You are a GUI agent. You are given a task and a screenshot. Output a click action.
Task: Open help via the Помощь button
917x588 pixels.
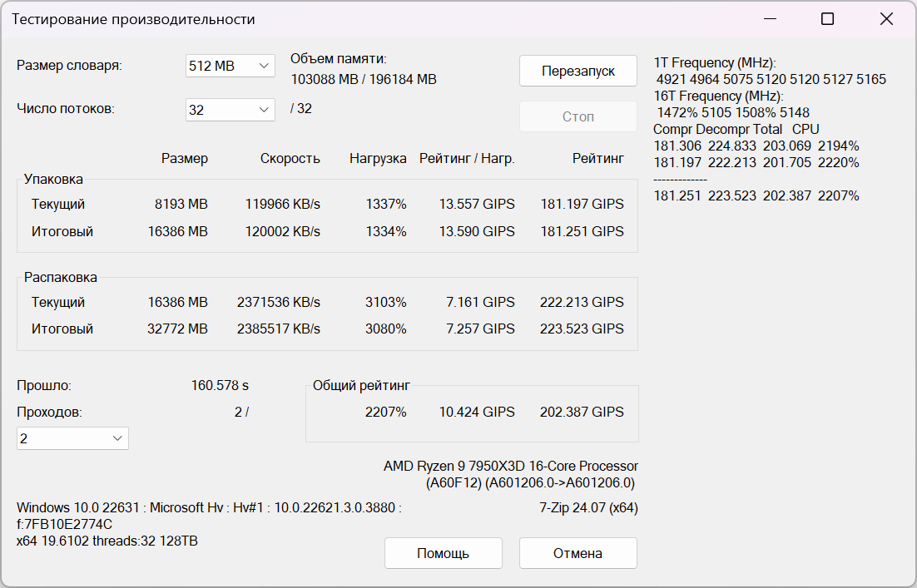[443, 553]
